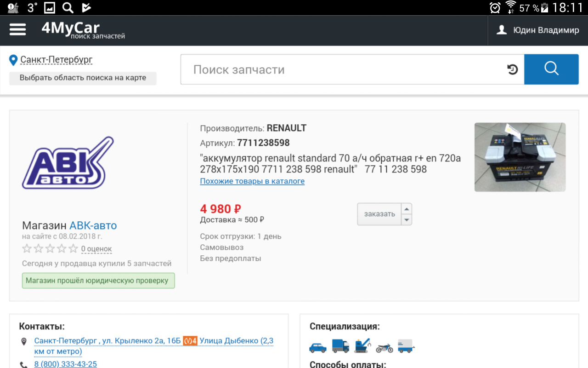Open the ABK авто store logo
The image size is (588, 368).
coord(68,162)
